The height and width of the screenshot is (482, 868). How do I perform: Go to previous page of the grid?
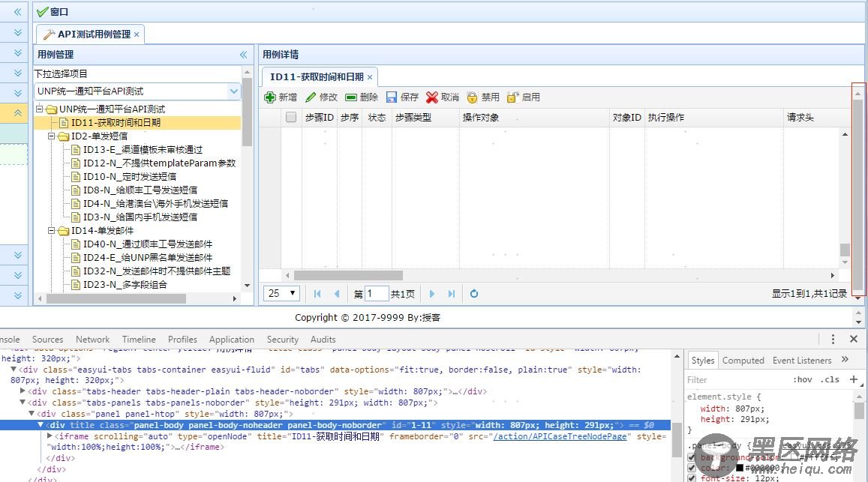337,294
